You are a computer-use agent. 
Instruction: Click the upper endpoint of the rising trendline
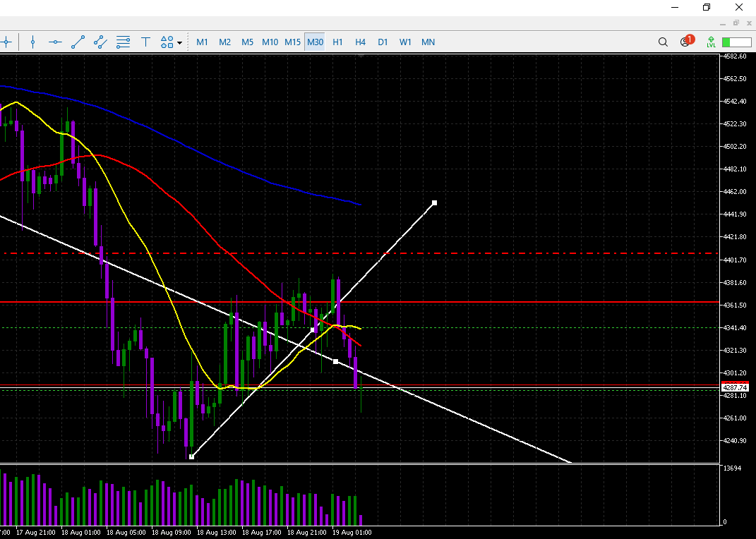pos(434,203)
